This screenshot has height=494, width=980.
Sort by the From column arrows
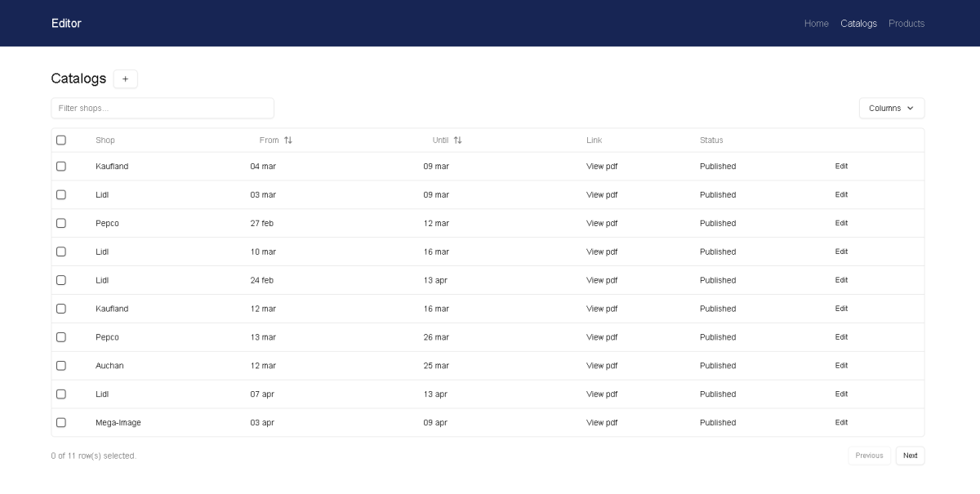(x=287, y=140)
